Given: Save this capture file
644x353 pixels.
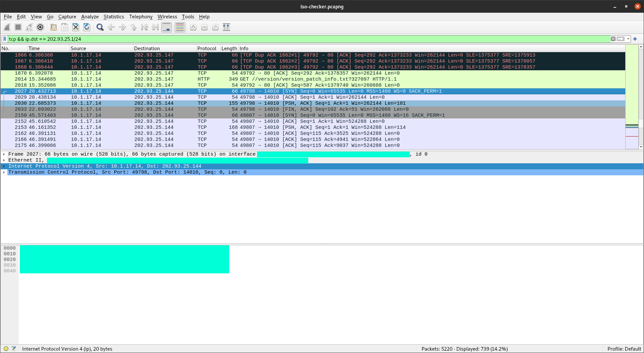Looking at the screenshot, I should click(64, 27).
